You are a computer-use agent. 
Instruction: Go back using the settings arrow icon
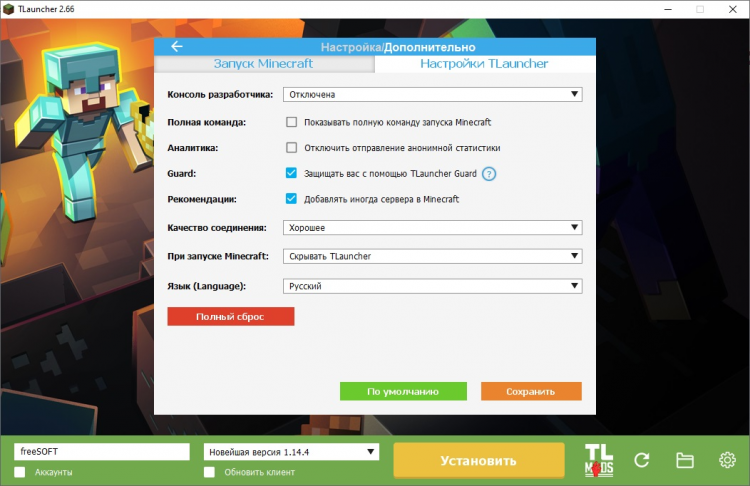coord(177,46)
